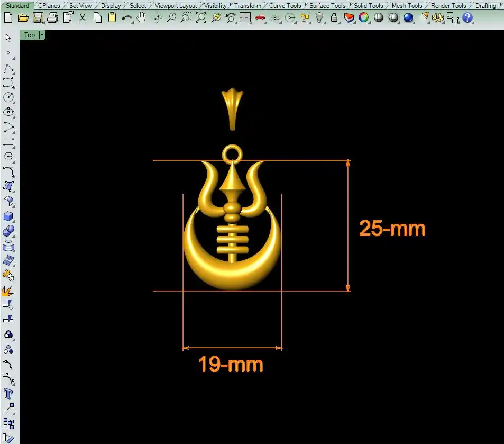The image size is (504, 444).
Task: Select the Text object tool
Action: 8,394
